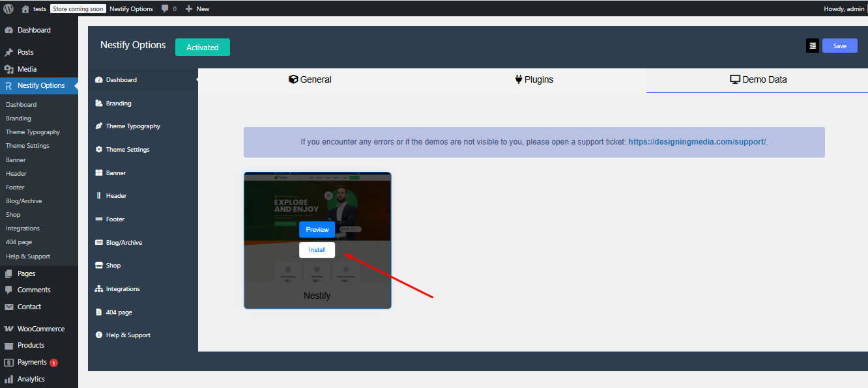Open Dashboard section in options panel
The height and width of the screenshot is (388, 868).
click(143, 80)
